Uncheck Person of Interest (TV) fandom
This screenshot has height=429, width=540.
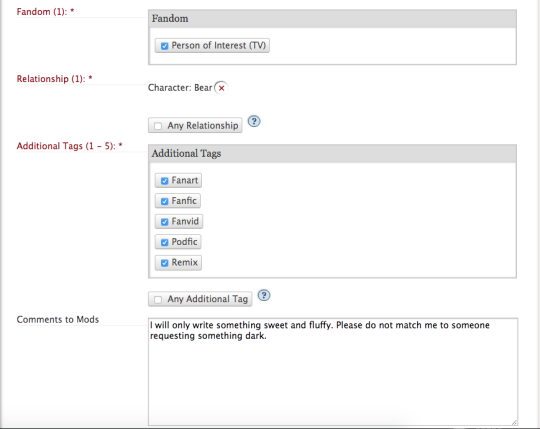(165, 46)
